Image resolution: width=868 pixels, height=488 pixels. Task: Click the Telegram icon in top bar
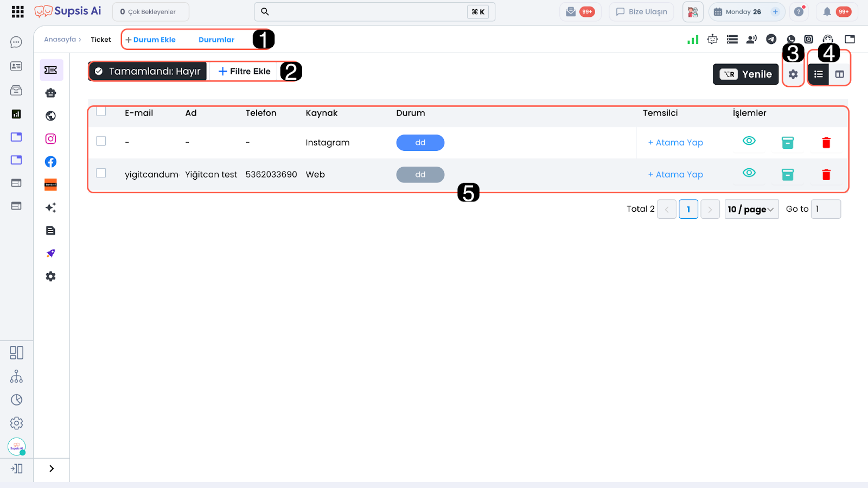771,39
